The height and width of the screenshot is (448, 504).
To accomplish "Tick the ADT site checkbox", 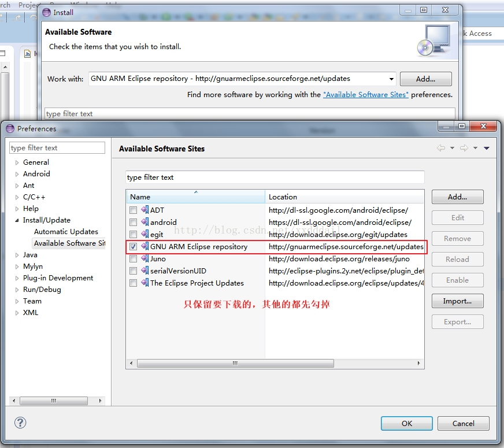I will (133, 210).
